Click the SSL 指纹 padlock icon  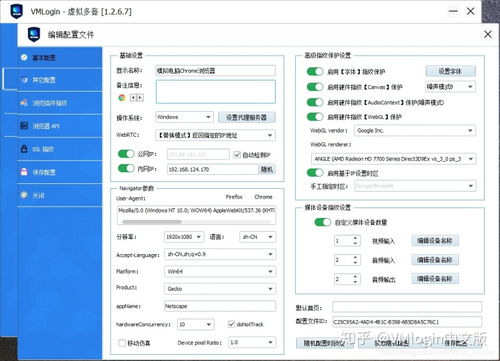(x=24, y=149)
